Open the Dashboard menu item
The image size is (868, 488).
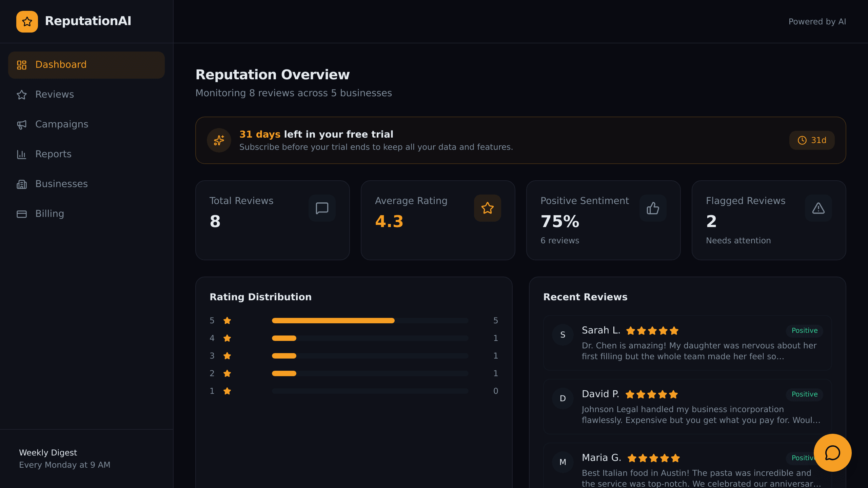[x=86, y=65]
